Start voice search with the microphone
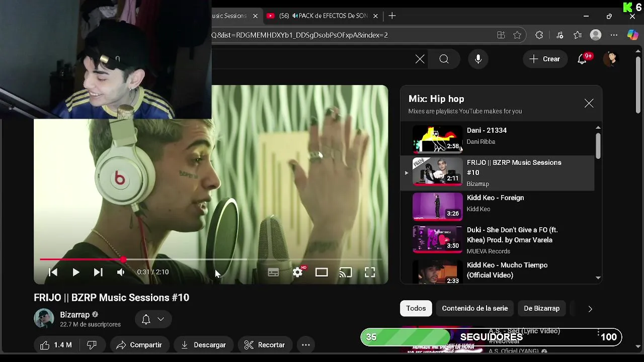Image resolution: width=644 pixels, height=362 pixels. pyautogui.click(x=478, y=59)
